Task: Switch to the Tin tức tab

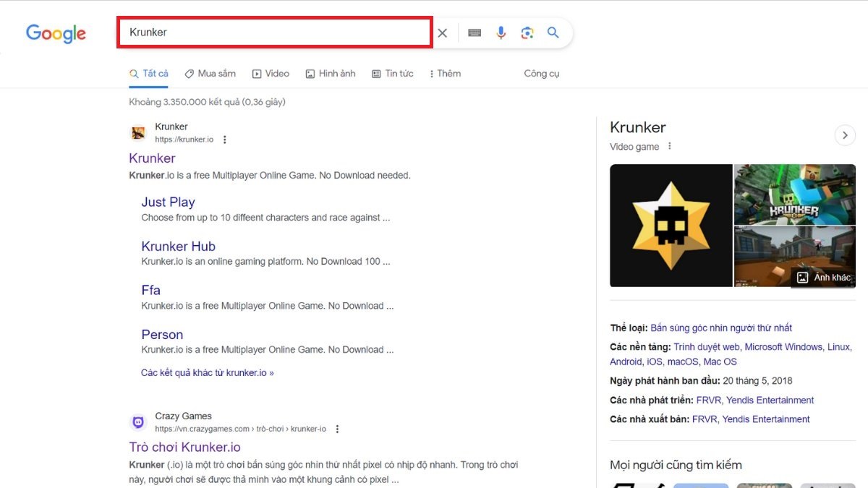Action: click(393, 74)
